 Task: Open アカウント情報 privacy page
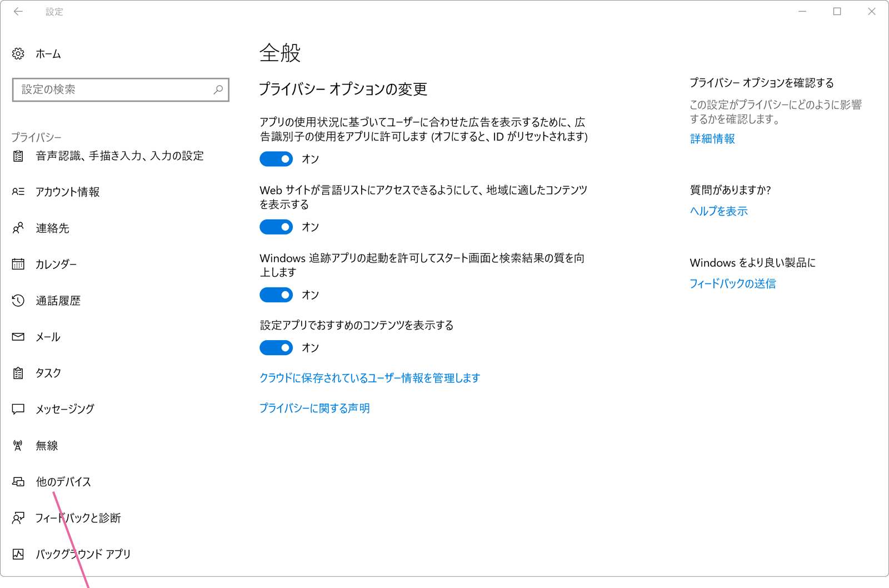pos(68,192)
